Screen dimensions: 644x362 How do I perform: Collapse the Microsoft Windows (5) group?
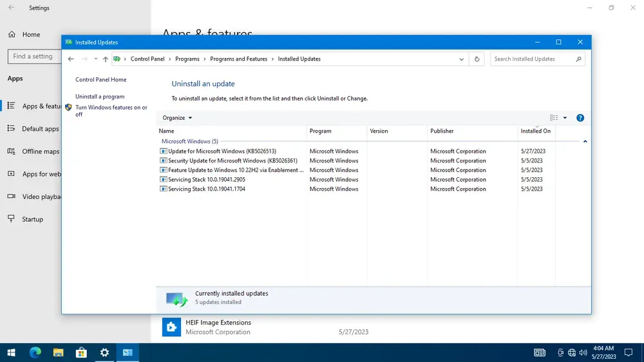[585, 141]
